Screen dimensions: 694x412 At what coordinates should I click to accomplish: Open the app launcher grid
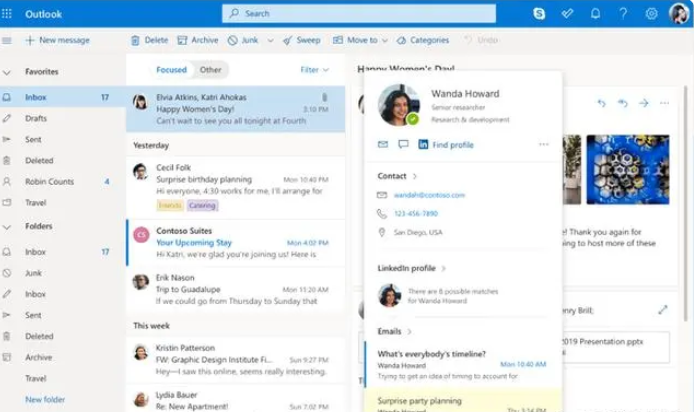click(7, 14)
